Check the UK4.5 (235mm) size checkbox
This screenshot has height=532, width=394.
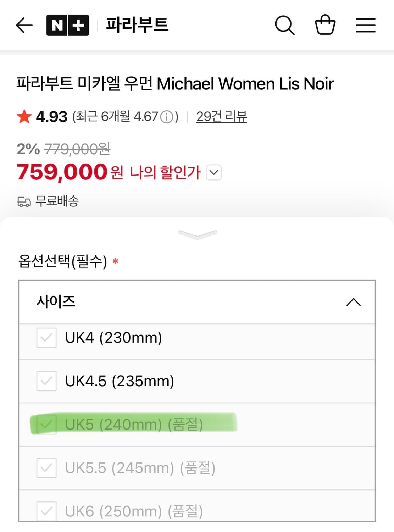(x=46, y=381)
